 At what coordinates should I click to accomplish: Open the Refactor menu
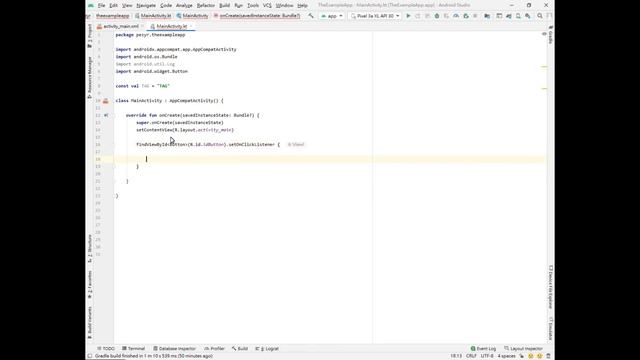click(x=206, y=5)
